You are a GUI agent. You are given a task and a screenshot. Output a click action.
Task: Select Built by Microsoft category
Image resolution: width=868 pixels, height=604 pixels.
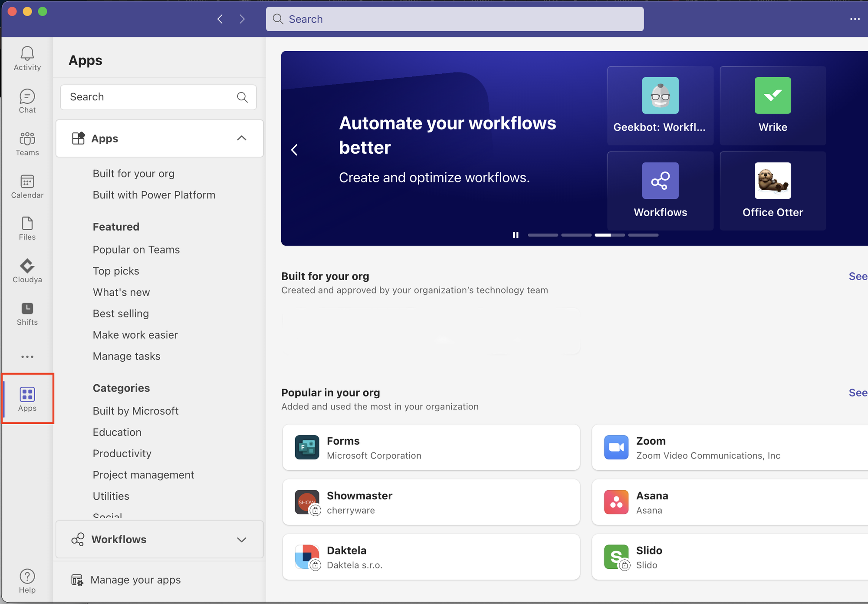(x=135, y=411)
